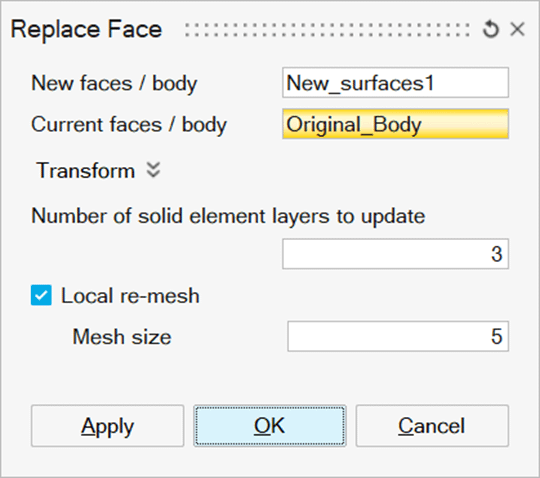Image resolution: width=540 pixels, height=478 pixels.
Task: Select the highlighted Current faces / body field
Action: click(395, 124)
